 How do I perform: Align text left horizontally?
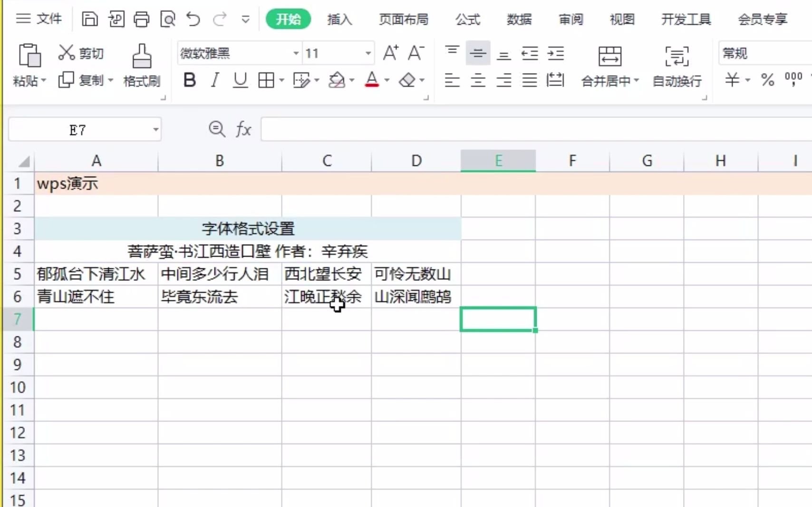pyautogui.click(x=452, y=80)
